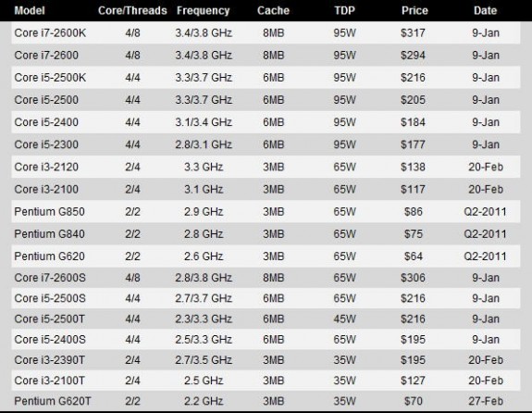Screen dimensions: 532x413
Task: Select the Cache column header
Action: pos(273,10)
